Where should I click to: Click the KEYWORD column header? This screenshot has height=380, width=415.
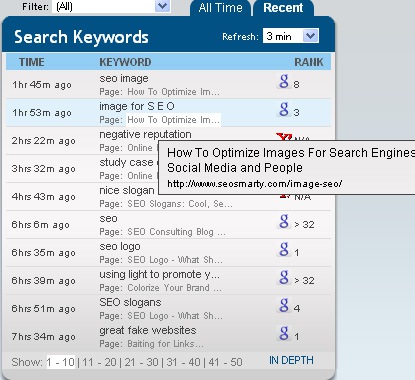pos(125,62)
